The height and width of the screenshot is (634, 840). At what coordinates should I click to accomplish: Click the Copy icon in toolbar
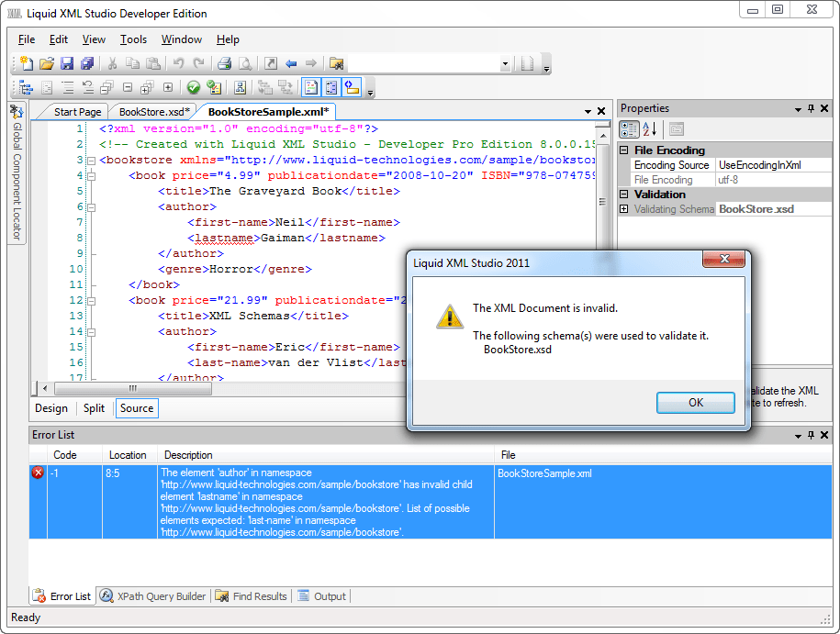(132, 63)
